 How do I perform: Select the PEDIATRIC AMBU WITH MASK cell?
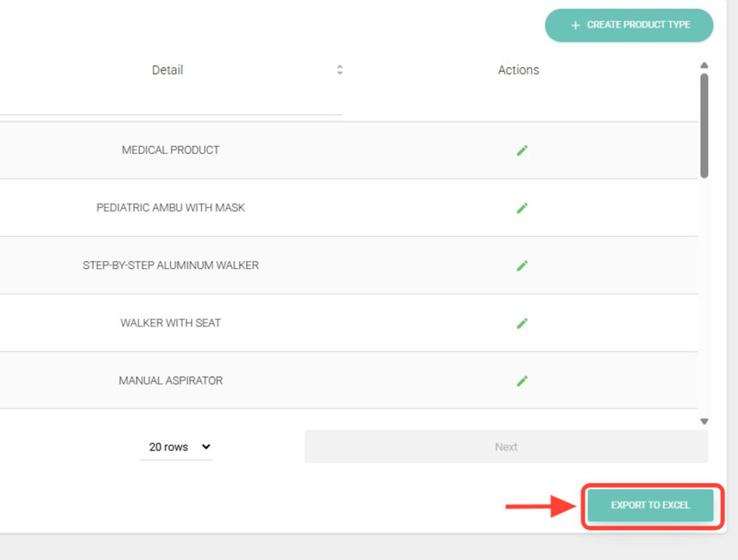coord(171,208)
